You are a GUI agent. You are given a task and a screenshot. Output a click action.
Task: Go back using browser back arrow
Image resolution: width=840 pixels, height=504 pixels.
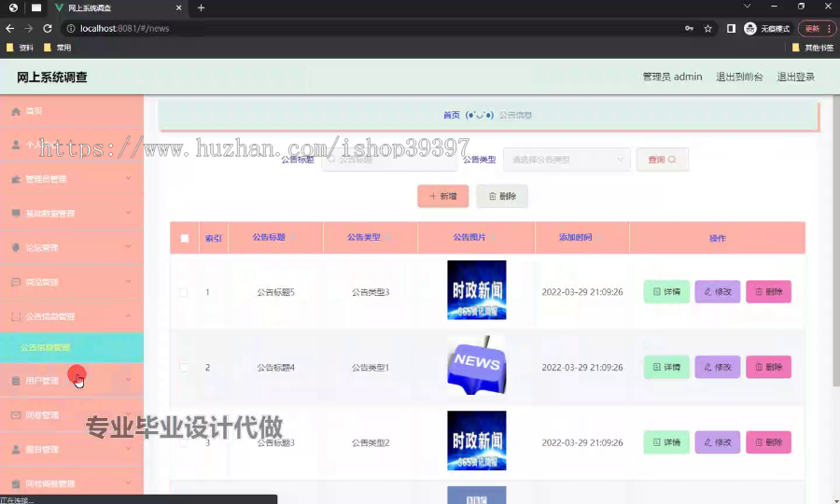9,28
